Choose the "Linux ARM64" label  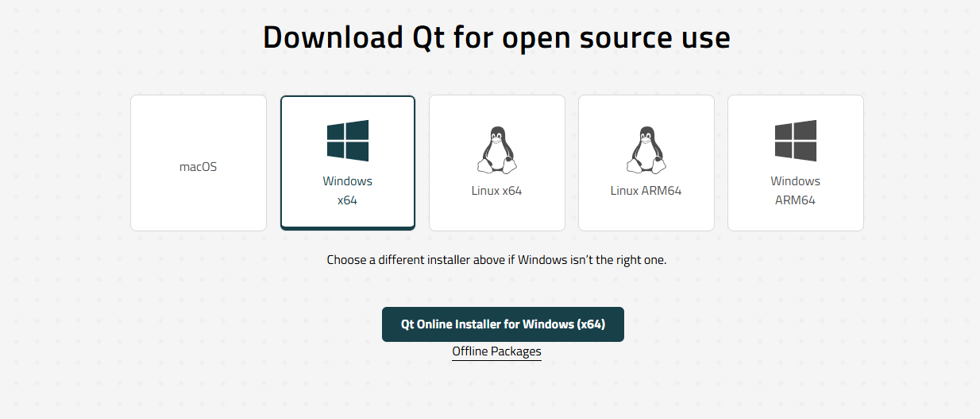pyautogui.click(x=646, y=191)
